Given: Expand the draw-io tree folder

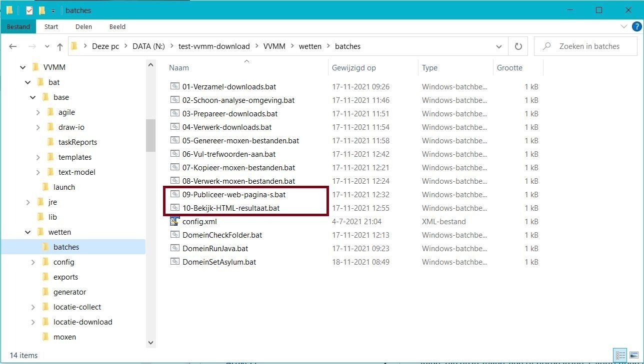Looking at the screenshot, I should point(38,127).
